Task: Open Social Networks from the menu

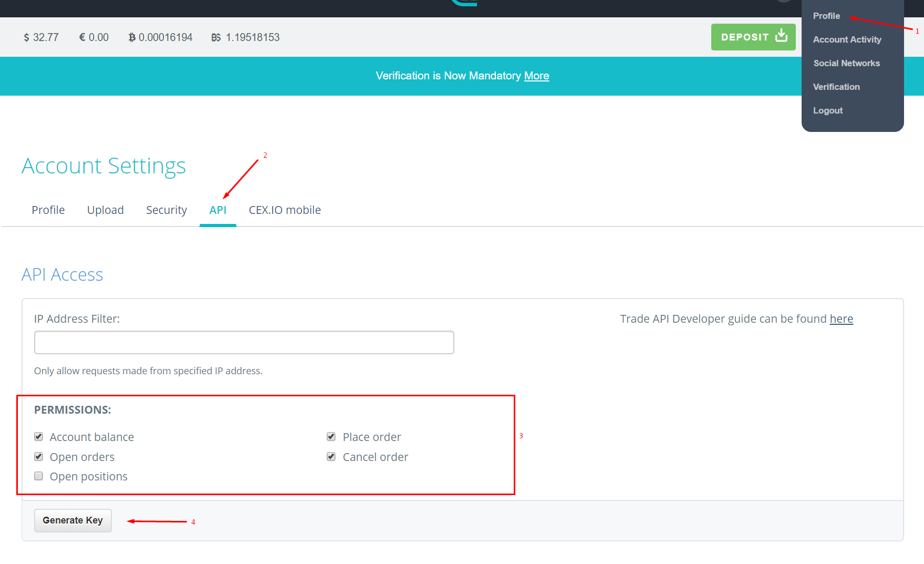Action: pyautogui.click(x=846, y=63)
